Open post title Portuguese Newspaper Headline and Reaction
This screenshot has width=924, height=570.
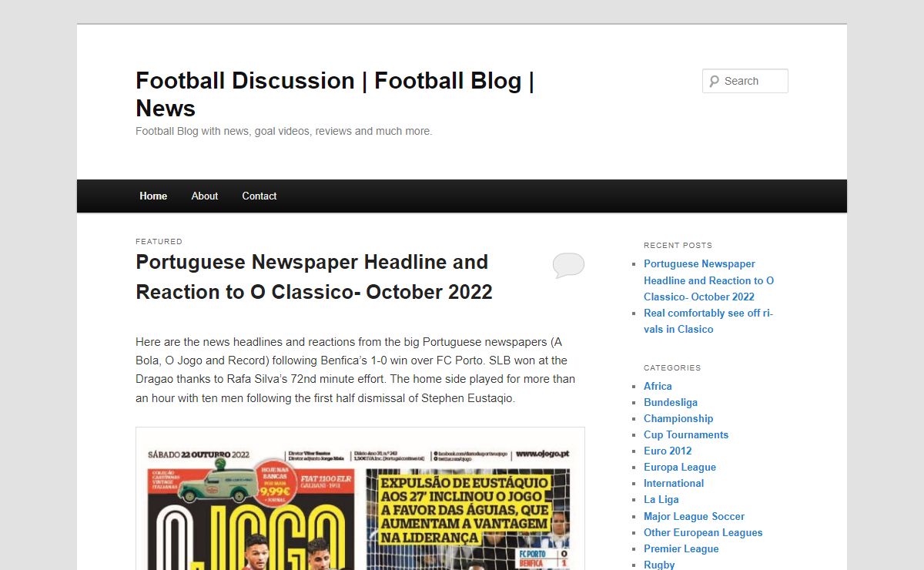coord(314,277)
